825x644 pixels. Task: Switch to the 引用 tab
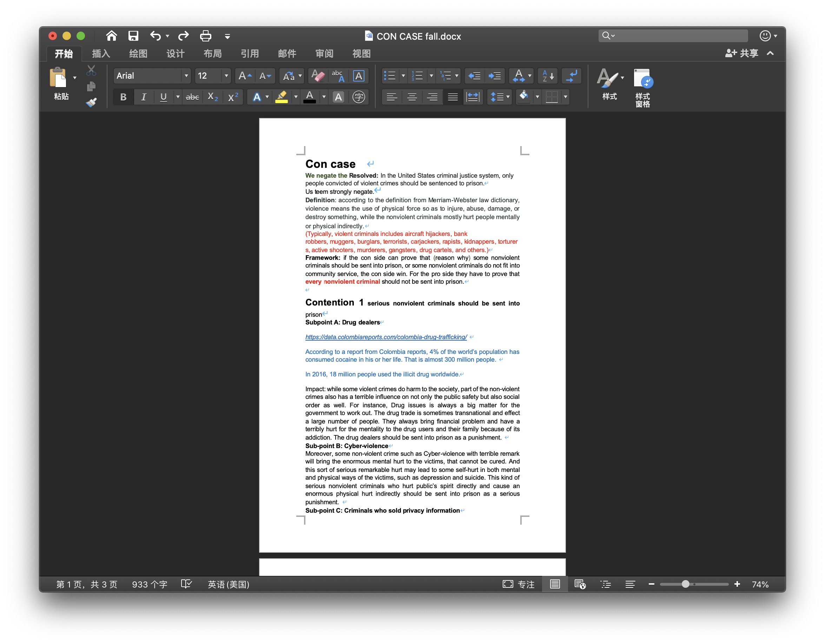point(250,54)
